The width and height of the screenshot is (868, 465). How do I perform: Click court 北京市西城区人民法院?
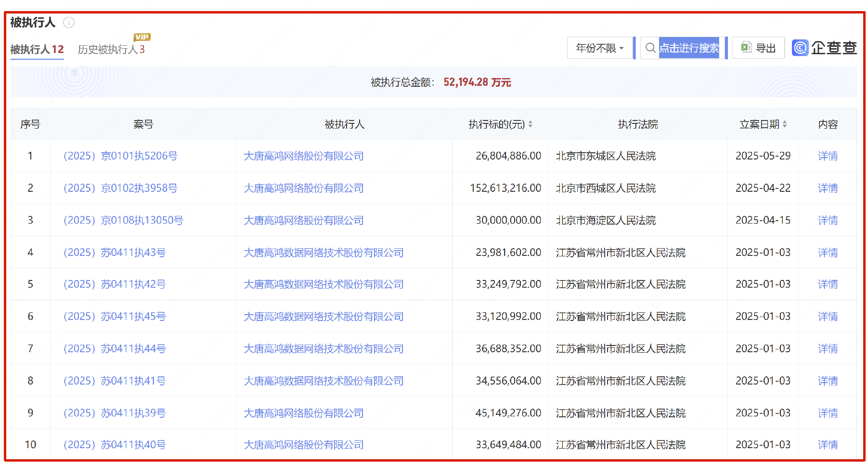click(x=606, y=188)
